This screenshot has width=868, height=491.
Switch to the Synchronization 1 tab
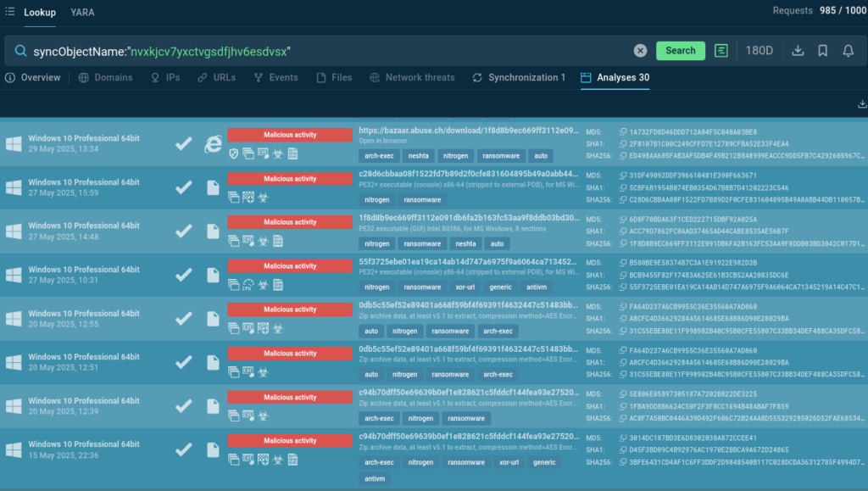point(519,77)
